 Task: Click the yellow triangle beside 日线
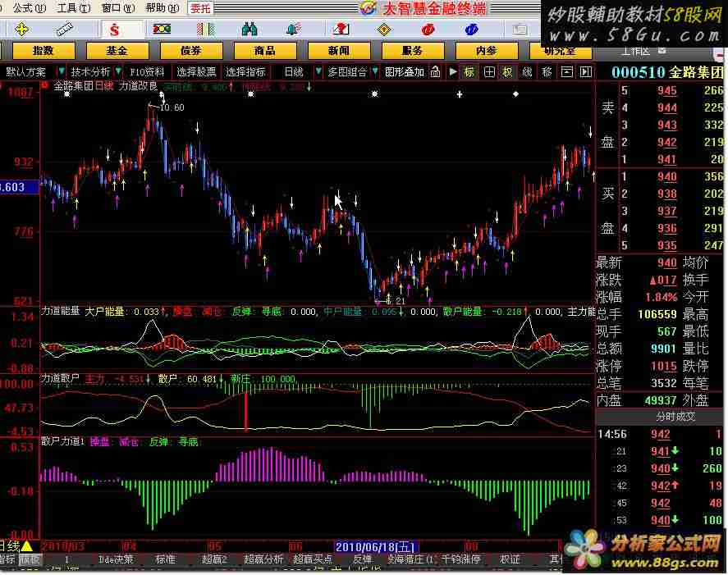click(27, 545)
